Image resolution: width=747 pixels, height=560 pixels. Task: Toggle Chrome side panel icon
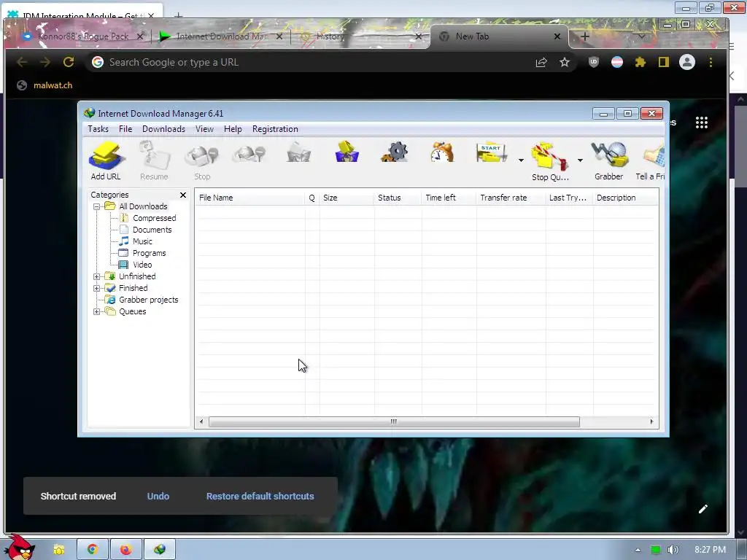[664, 62]
